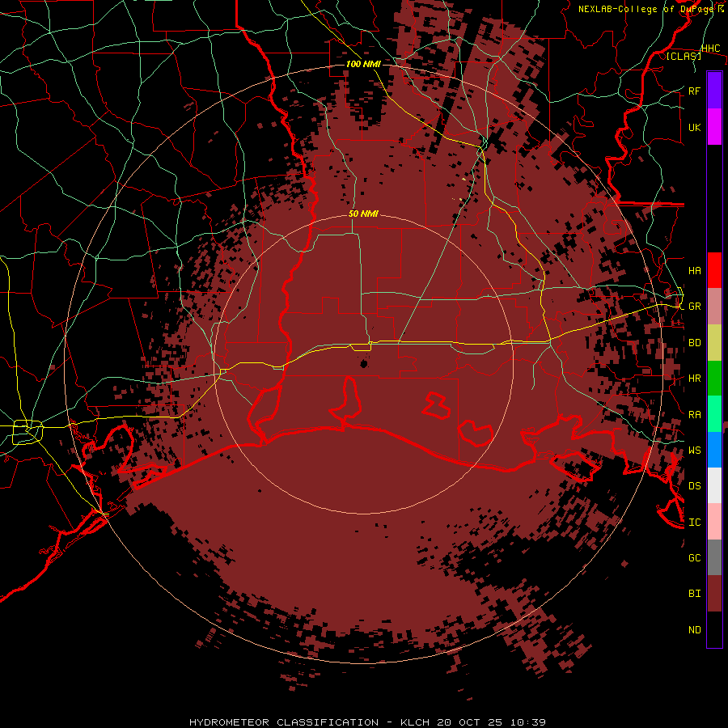Click the 'RF' legend label
Image resolution: width=728 pixels, height=728 pixels.
pos(694,91)
